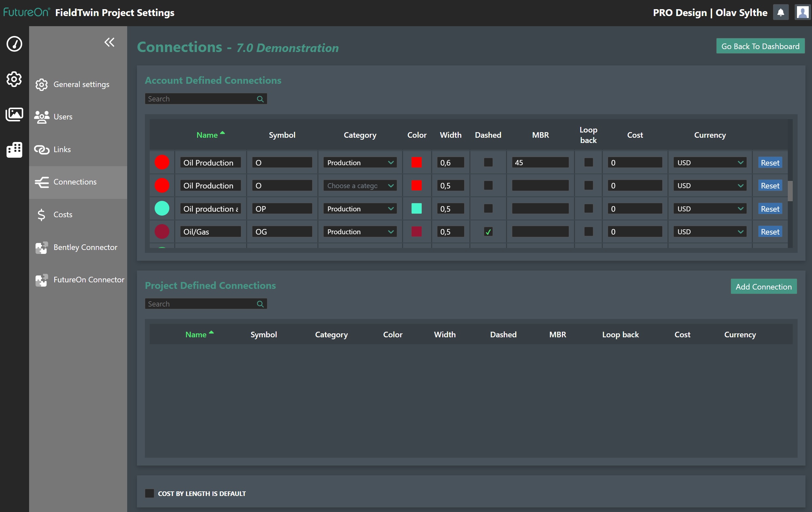Click dark red circle icon of Oil/Gas row
Viewport: 812px width, 512px height.
(x=162, y=232)
